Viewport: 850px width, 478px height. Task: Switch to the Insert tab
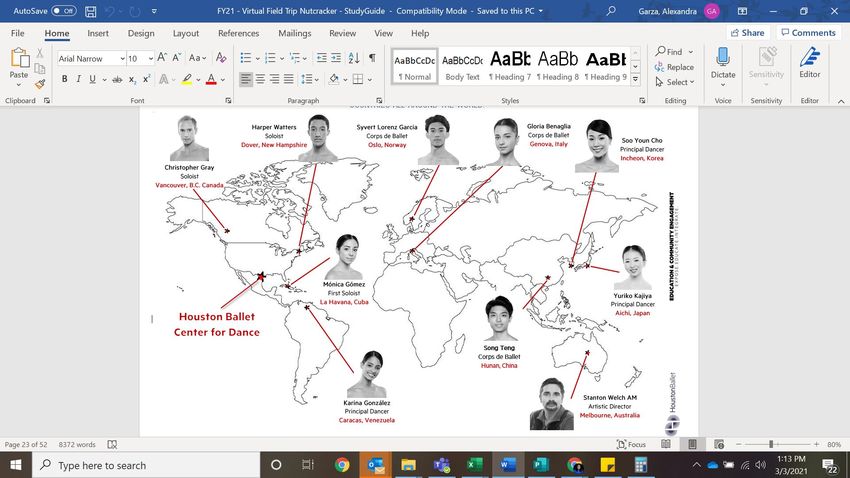98,33
